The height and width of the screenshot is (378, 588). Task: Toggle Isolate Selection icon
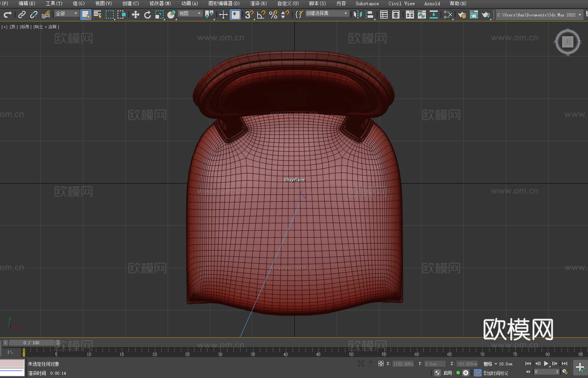361,364
